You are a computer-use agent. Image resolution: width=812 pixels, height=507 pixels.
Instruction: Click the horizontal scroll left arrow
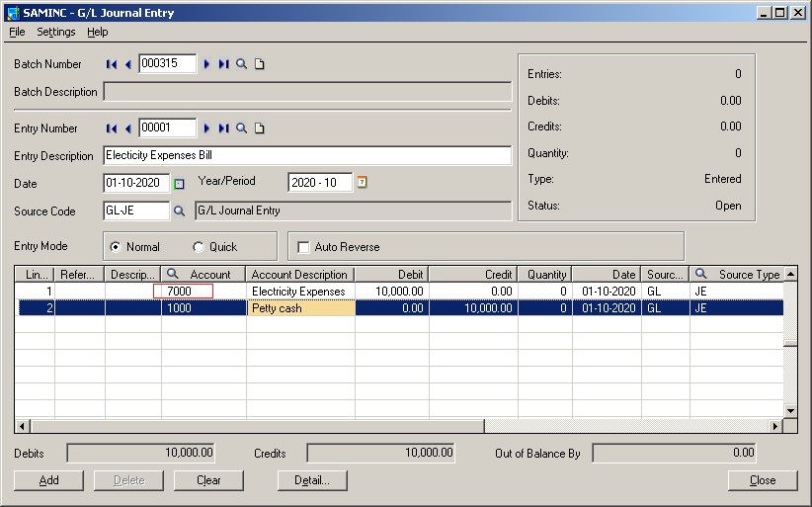(22, 426)
